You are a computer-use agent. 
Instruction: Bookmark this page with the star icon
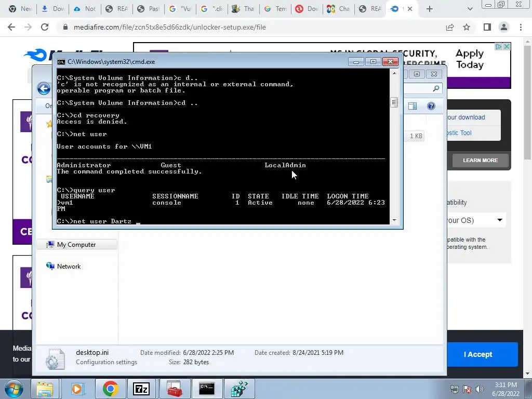[x=467, y=27]
